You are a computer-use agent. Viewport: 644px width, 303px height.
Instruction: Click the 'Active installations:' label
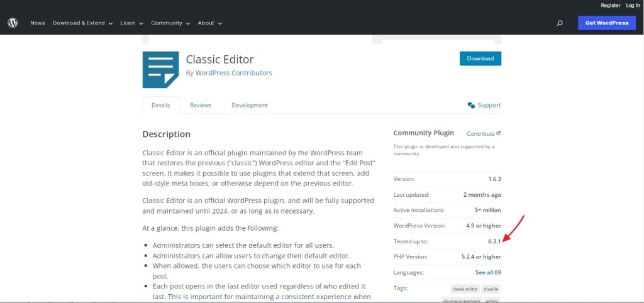click(x=419, y=210)
